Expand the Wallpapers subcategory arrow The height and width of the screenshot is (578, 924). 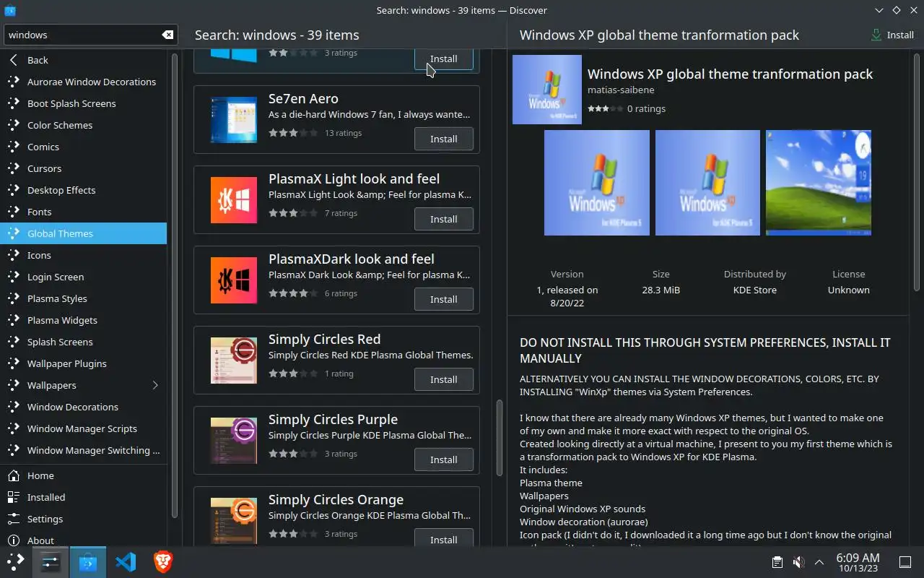point(155,385)
